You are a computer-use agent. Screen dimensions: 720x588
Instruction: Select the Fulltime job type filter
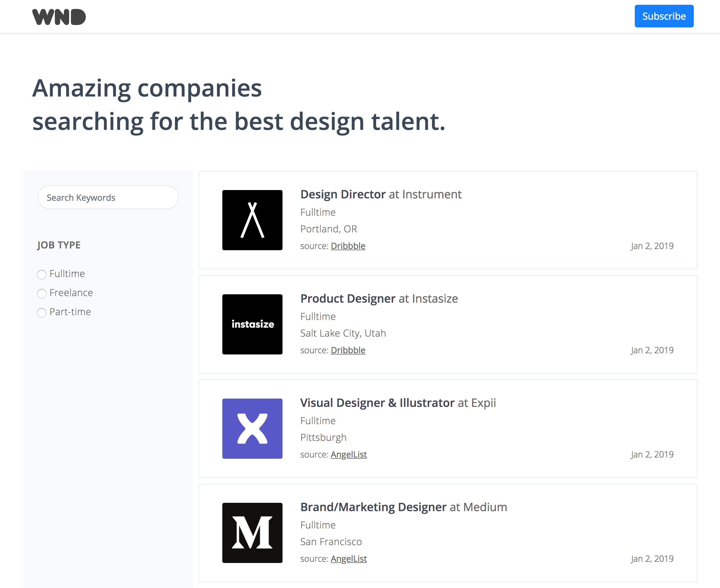(42, 275)
